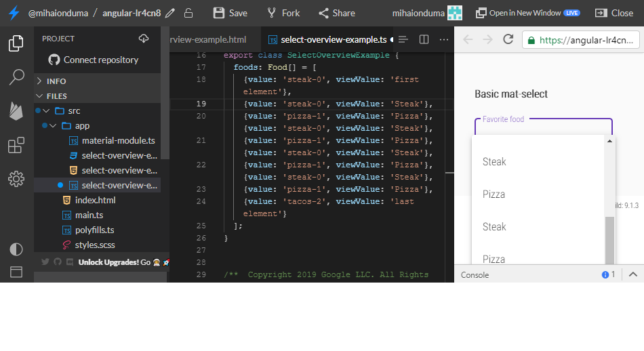Collapse the app folder

pos(97,125)
